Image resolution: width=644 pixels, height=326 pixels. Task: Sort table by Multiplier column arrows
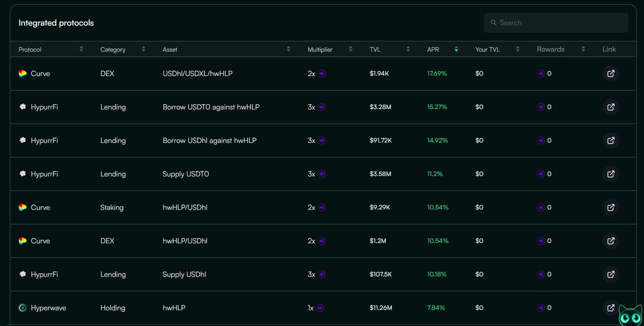coord(351,49)
